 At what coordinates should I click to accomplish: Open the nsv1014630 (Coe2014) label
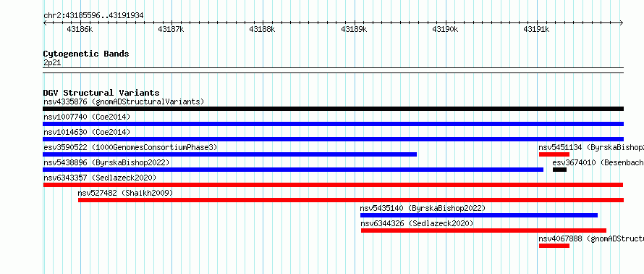(x=87, y=132)
